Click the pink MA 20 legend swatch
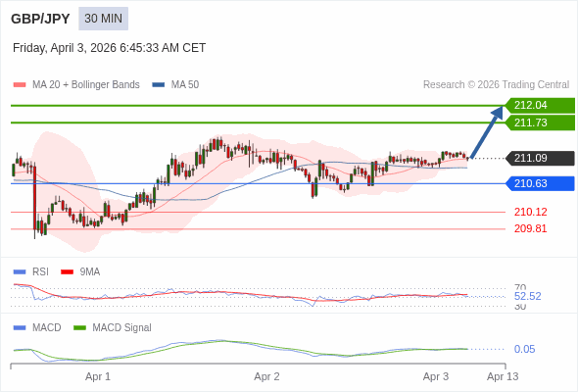 pos(20,85)
